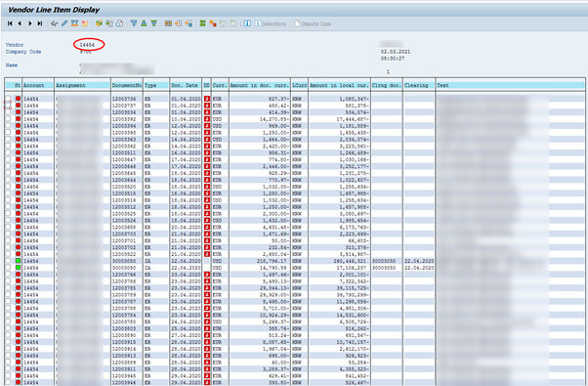This screenshot has width=588, height=386.
Task: Click red due-date icon in row 12003736
Action: click(207, 99)
